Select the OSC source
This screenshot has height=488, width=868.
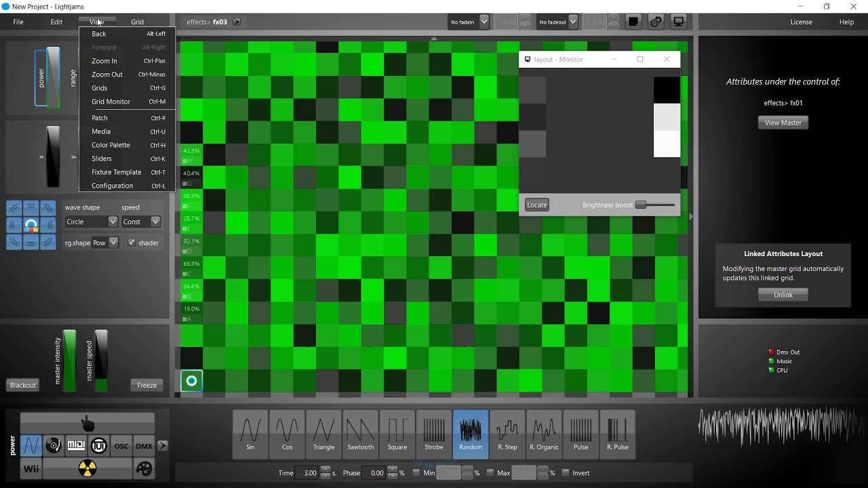pyautogui.click(x=121, y=446)
